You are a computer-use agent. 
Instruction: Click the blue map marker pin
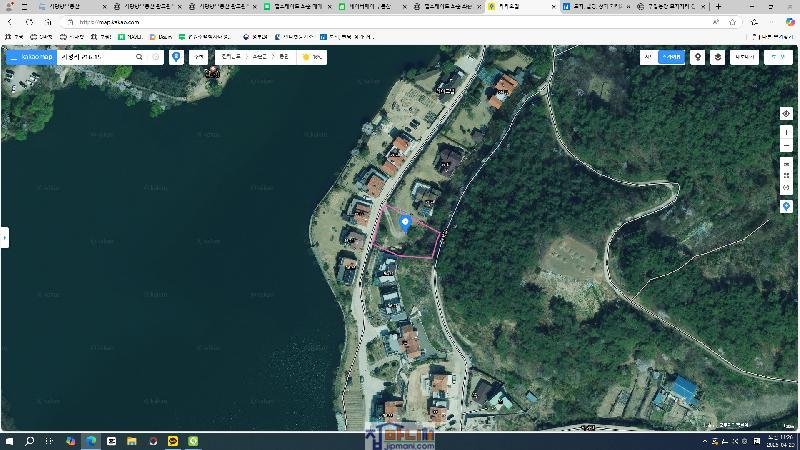(x=405, y=222)
